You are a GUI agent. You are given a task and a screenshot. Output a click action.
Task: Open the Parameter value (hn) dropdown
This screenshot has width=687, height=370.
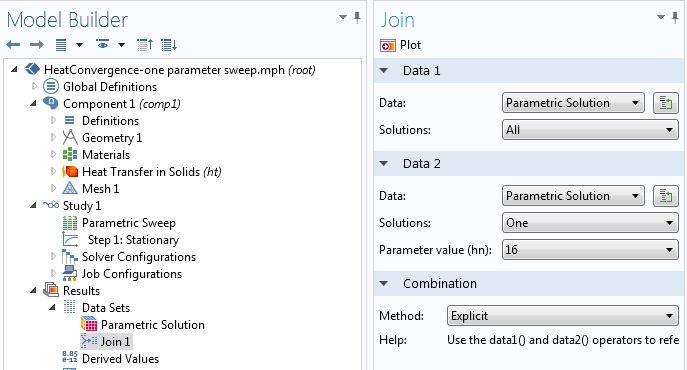[x=590, y=250]
